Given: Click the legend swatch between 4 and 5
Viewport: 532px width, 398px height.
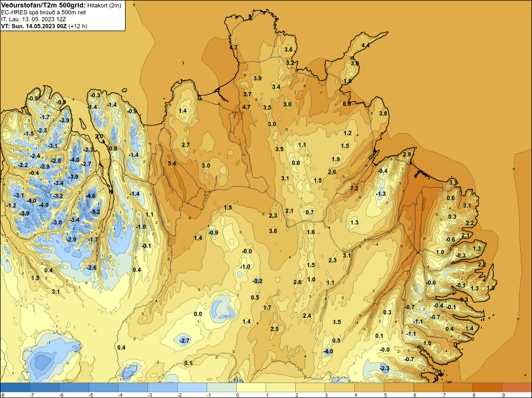Looking at the screenshot, I should [x=369, y=387].
